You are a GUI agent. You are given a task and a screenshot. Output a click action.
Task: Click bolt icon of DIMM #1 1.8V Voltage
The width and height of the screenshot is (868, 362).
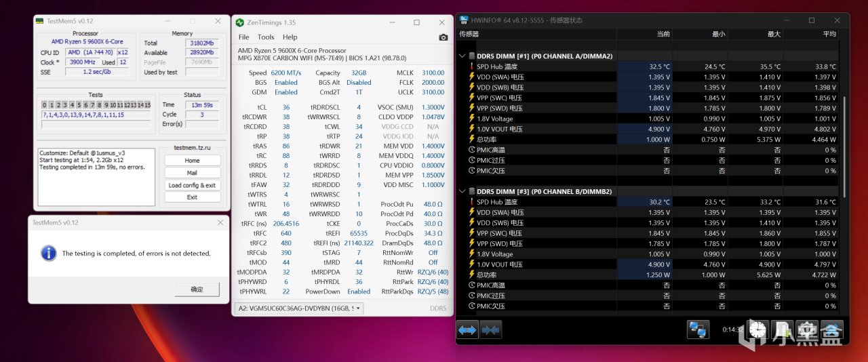(471, 119)
